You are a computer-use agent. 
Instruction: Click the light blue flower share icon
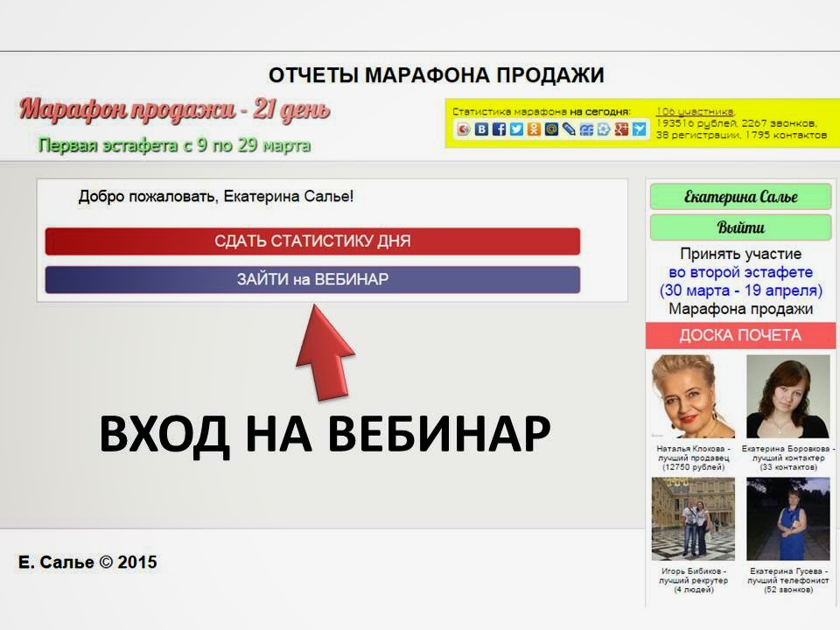[x=604, y=129]
